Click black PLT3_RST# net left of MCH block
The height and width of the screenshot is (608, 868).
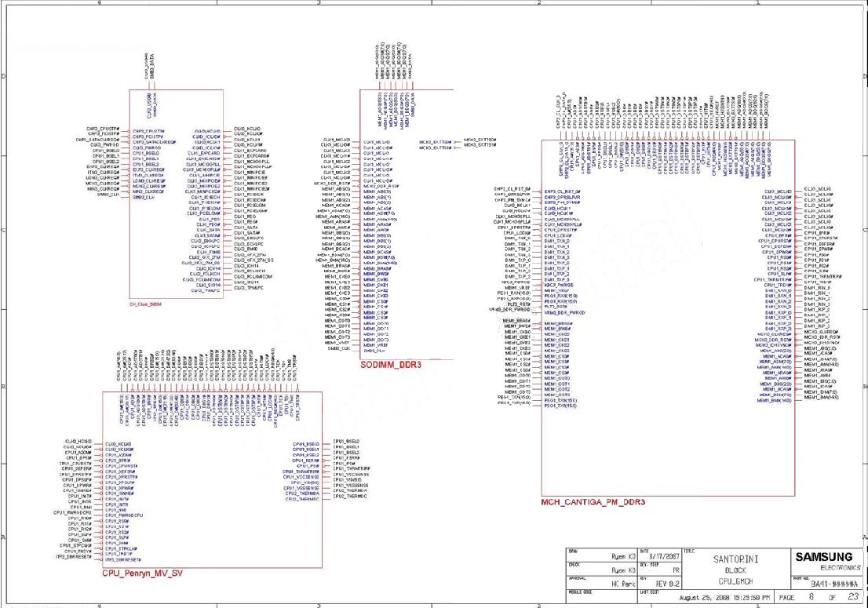pos(519,304)
